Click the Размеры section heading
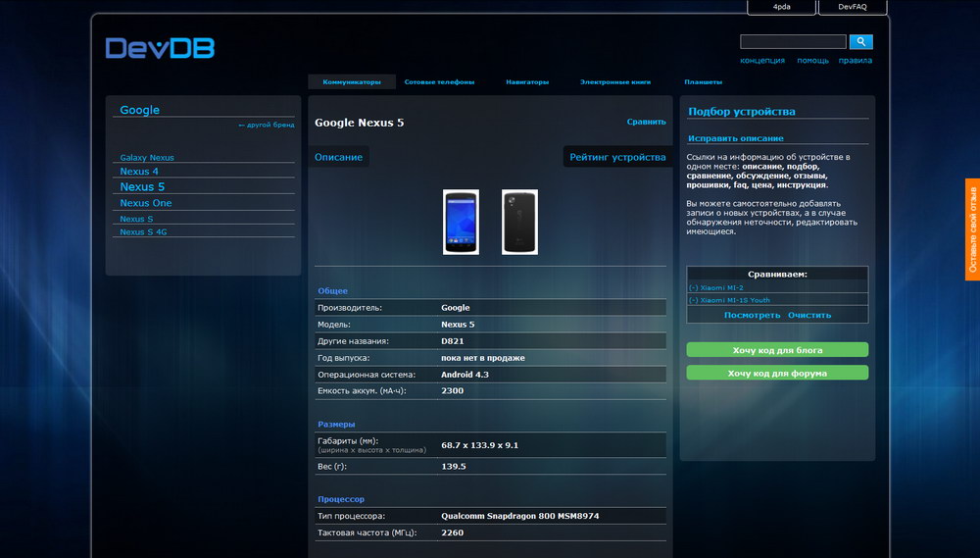 coord(336,424)
